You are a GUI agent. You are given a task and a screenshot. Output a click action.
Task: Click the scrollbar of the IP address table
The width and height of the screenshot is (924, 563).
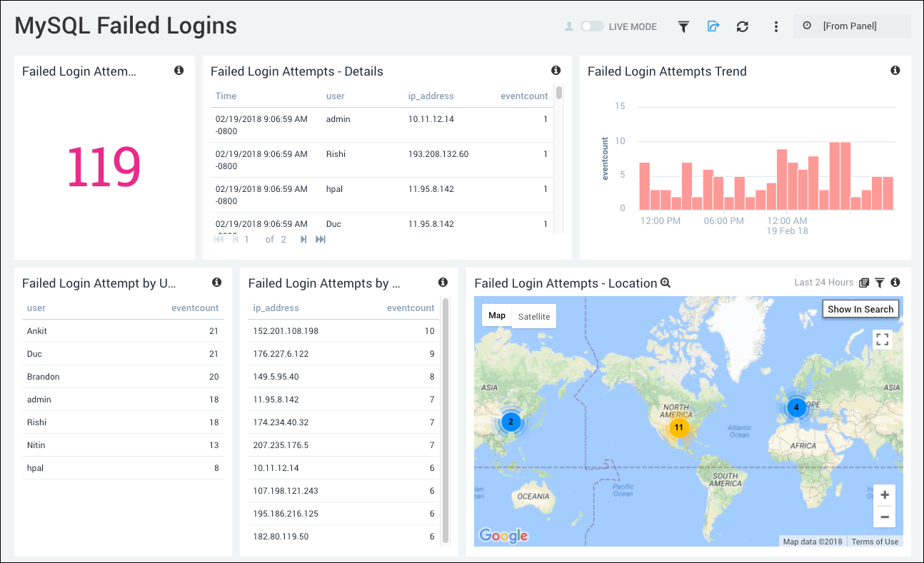coord(446,421)
